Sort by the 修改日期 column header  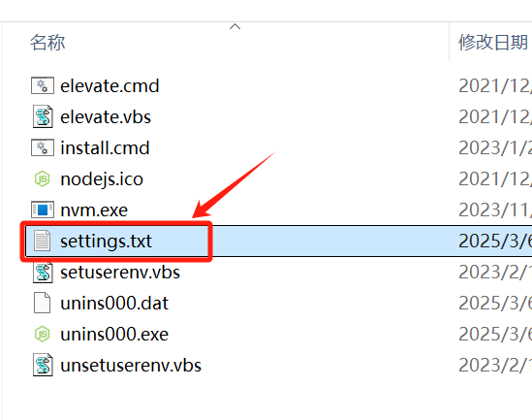493,43
